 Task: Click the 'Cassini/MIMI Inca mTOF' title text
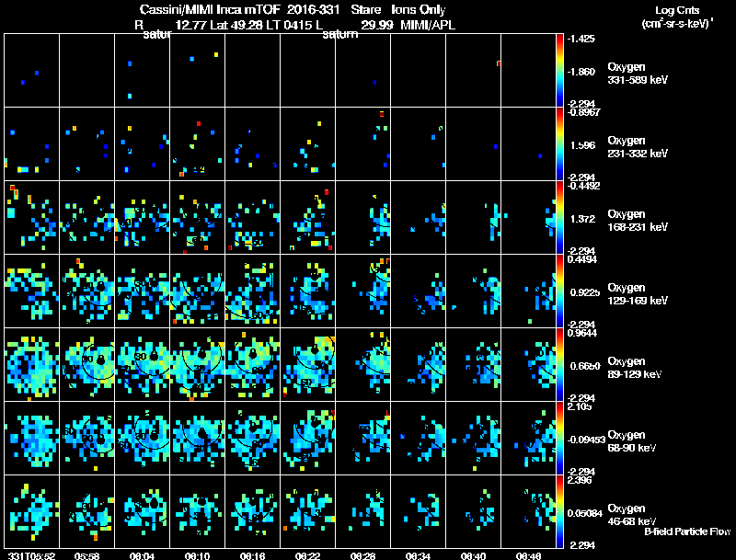[210, 10]
